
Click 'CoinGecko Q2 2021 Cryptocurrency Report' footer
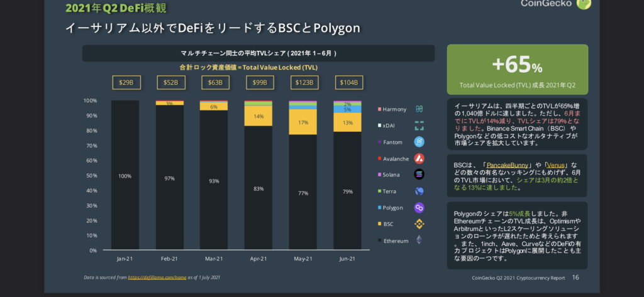[518, 278]
